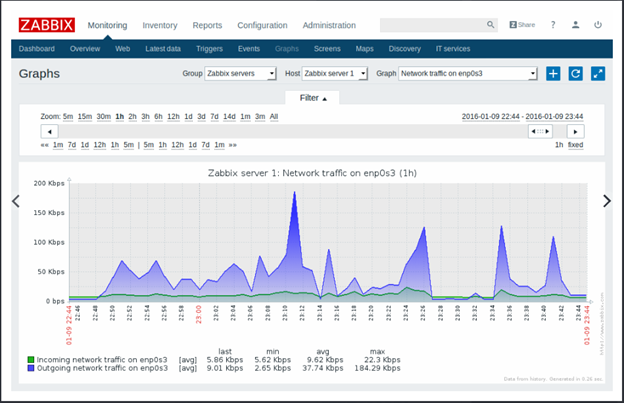Click the »» move forward arrows
Image resolution: width=624 pixels, height=403 pixels.
[x=233, y=145]
